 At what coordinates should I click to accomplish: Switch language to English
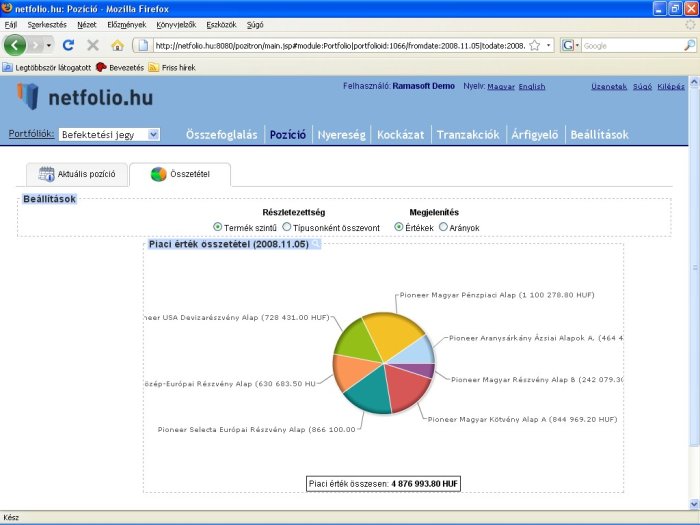coord(532,87)
